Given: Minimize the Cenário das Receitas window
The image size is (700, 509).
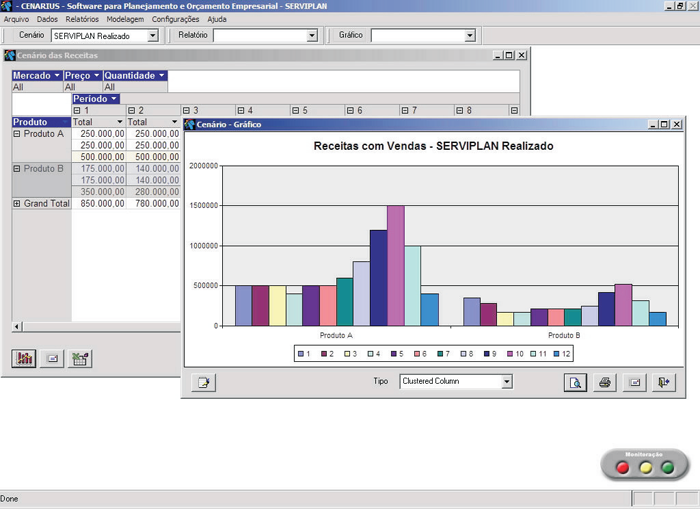Looking at the screenshot, I should tap(498, 55).
